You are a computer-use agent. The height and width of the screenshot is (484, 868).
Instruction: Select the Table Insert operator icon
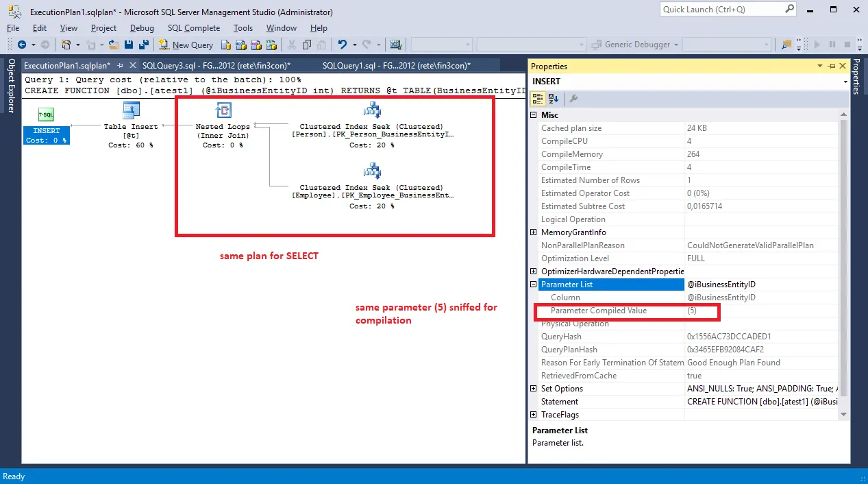click(x=131, y=110)
